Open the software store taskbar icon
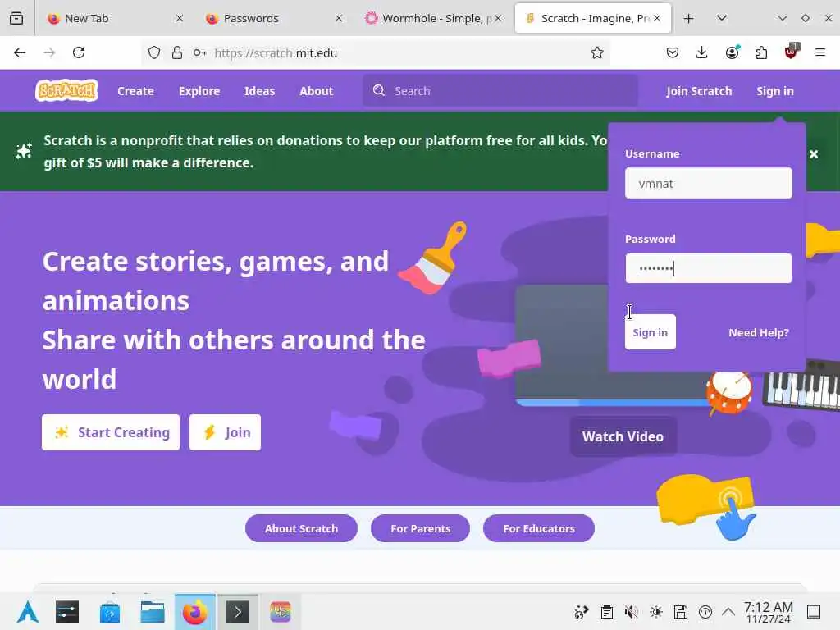The height and width of the screenshot is (630, 840). point(110,612)
